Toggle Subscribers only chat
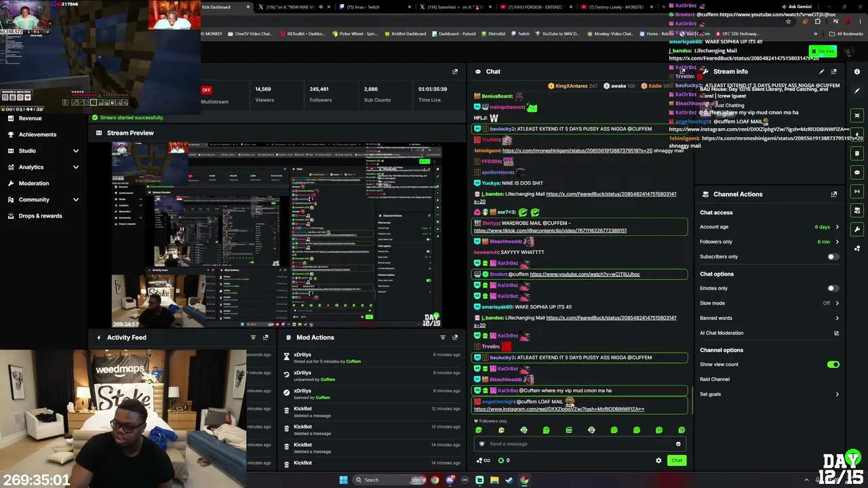Viewport: 868px width, 488px height. tap(833, 257)
